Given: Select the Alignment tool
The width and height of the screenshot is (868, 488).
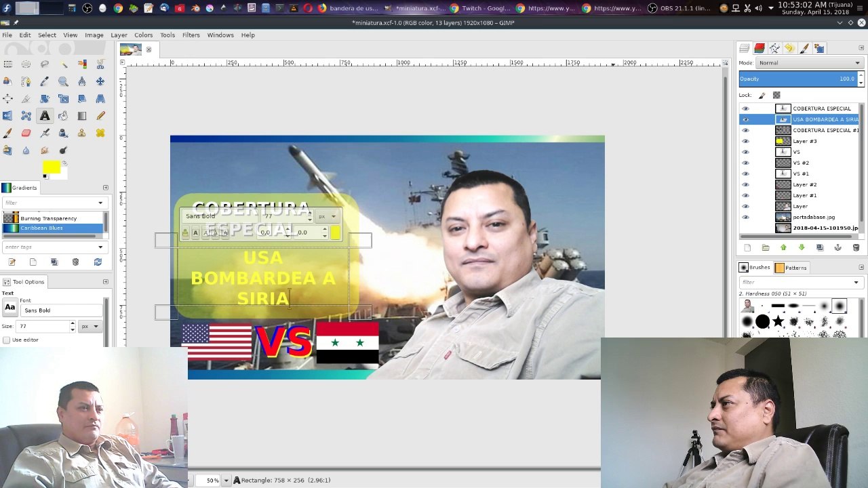Looking at the screenshot, I should [x=7, y=99].
